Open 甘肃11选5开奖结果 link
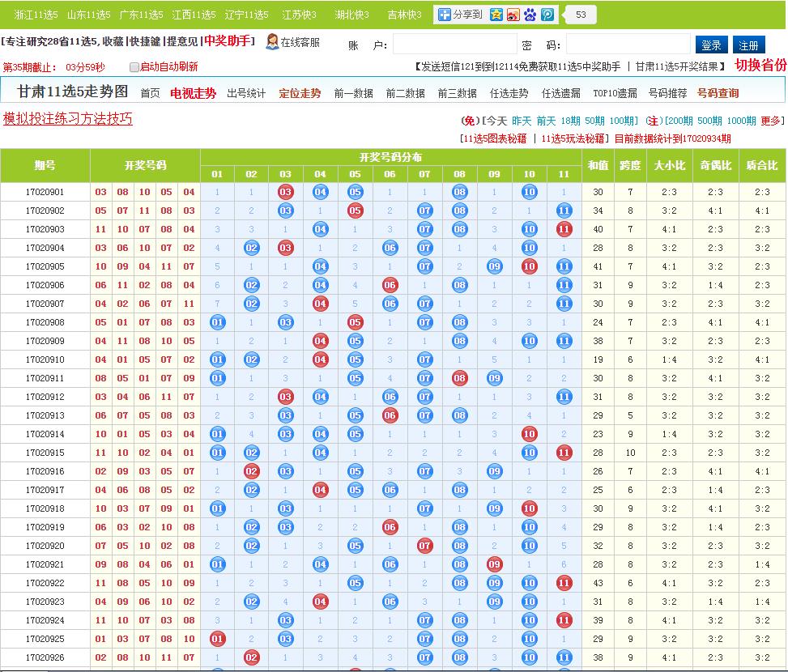Viewport: 788px width, 672px height. (x=677, y=66)
